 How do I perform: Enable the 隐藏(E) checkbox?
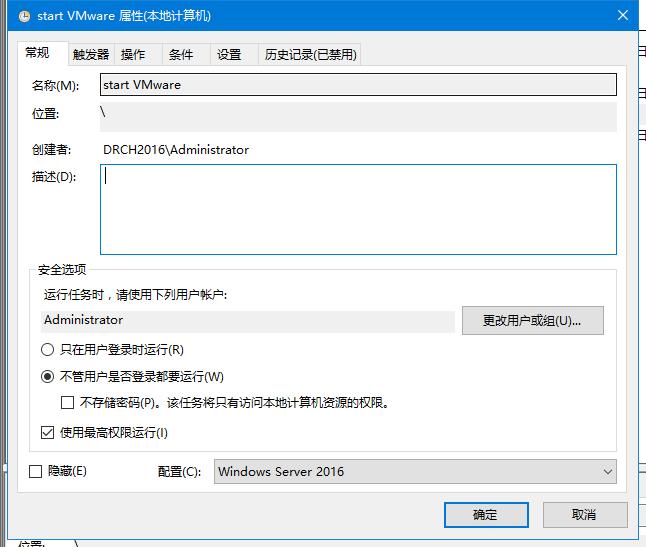click(x=35, y=471)
